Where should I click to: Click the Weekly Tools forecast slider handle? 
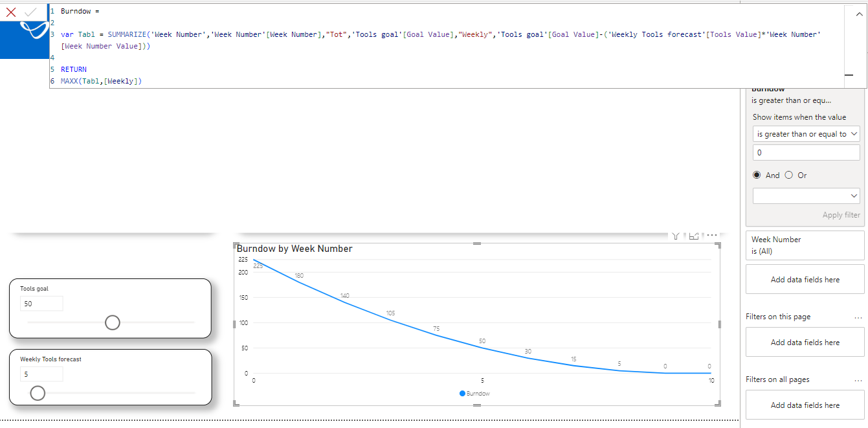tap(38, 393)
